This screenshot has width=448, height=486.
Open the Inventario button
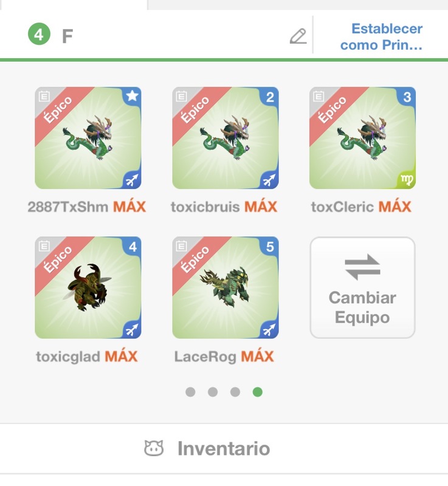point(207,448)
